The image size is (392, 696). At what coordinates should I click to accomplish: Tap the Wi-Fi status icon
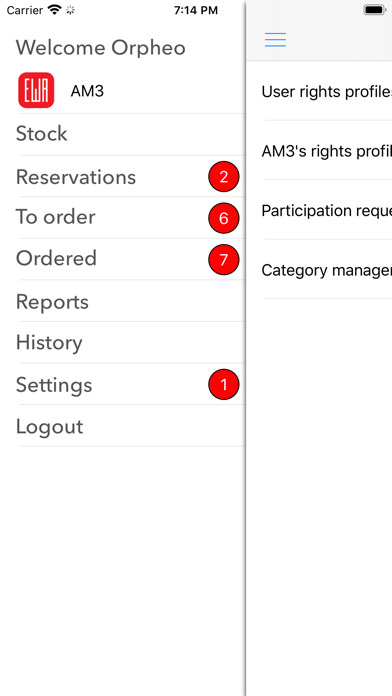(55, 10)
